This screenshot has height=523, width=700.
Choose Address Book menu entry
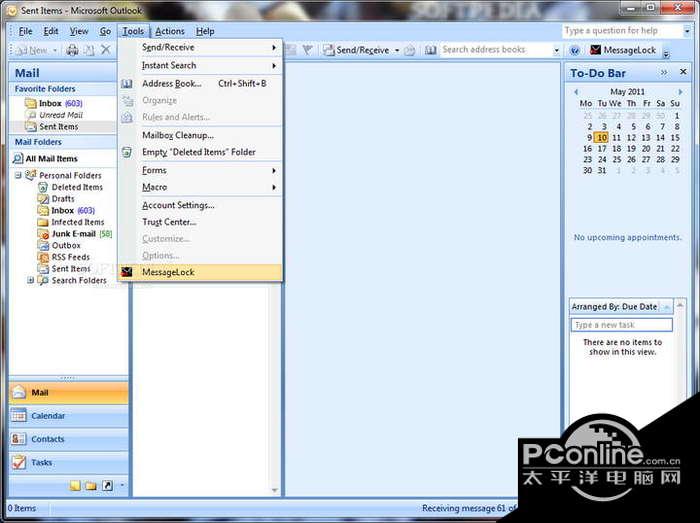tap(200, 83)
